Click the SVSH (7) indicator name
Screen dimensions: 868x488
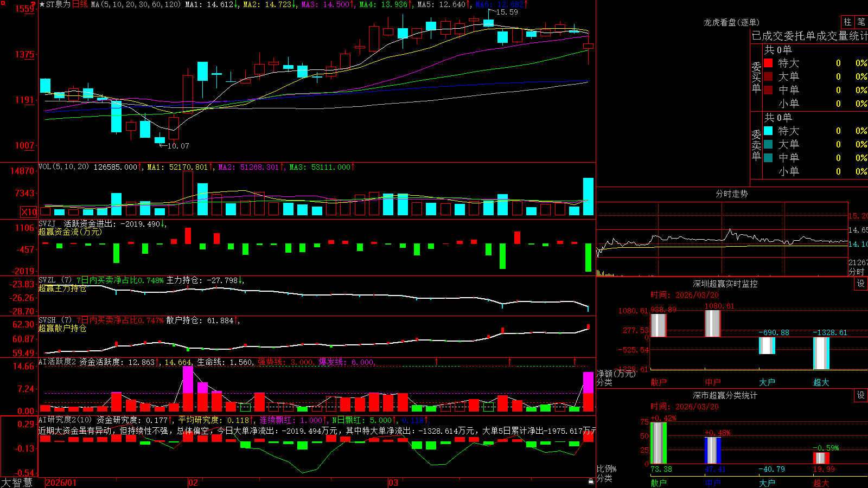click(x=55, y=320)
